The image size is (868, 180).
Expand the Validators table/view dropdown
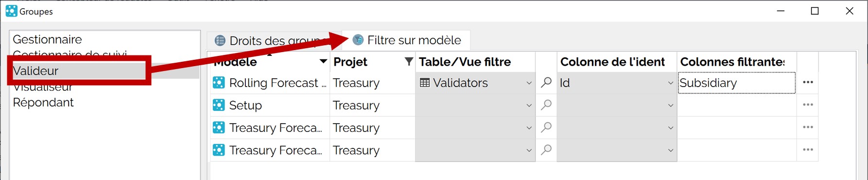click(x=529, y=83)
